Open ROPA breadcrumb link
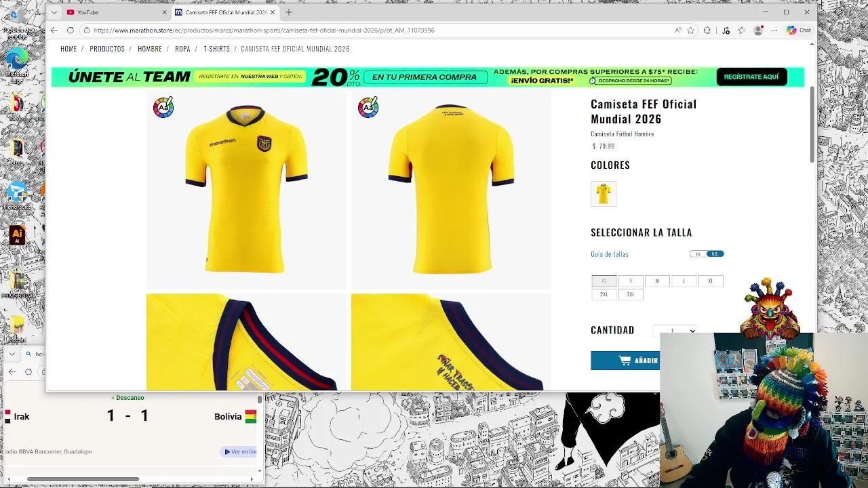Screen dimensions: 868x488 182,49
